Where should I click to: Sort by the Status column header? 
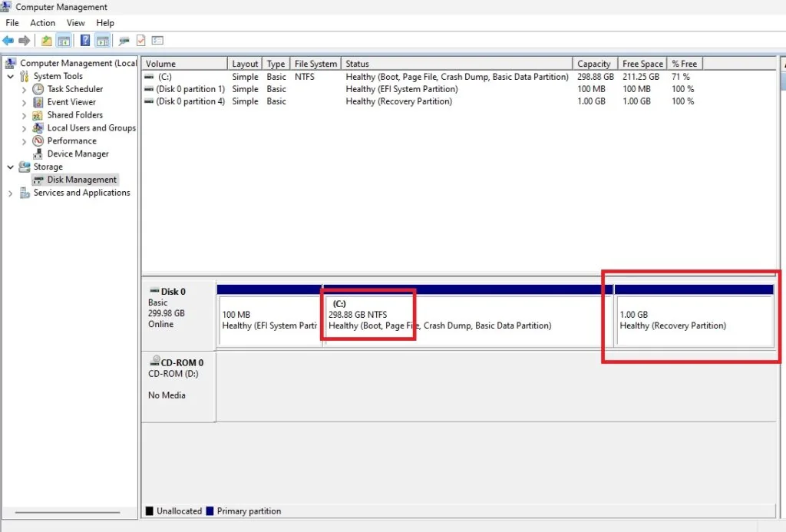coord(457,64)
